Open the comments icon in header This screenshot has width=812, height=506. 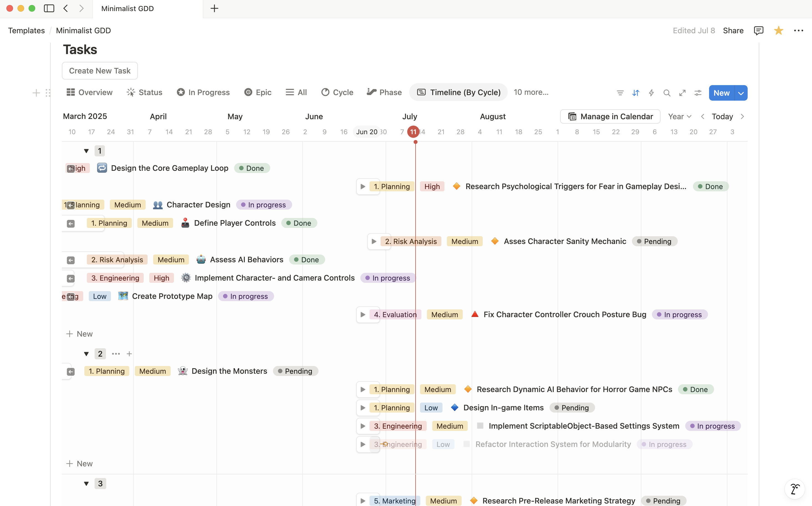click(758, 30)
